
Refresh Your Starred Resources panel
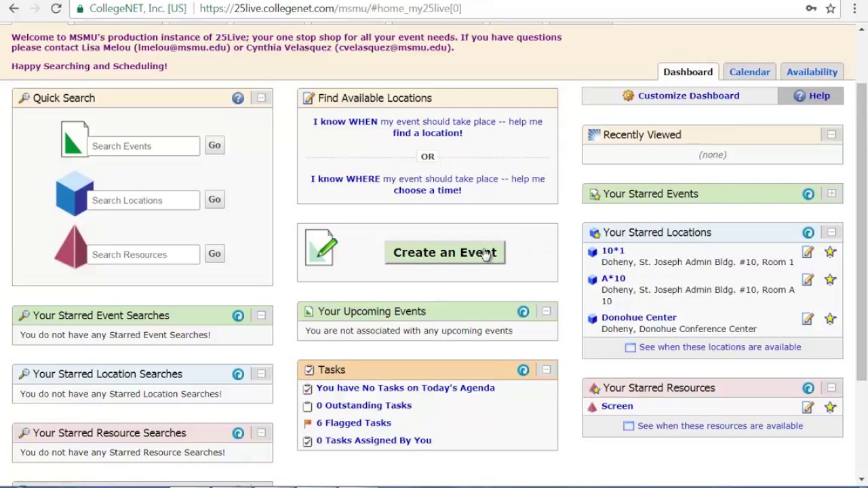click(808, 388)
